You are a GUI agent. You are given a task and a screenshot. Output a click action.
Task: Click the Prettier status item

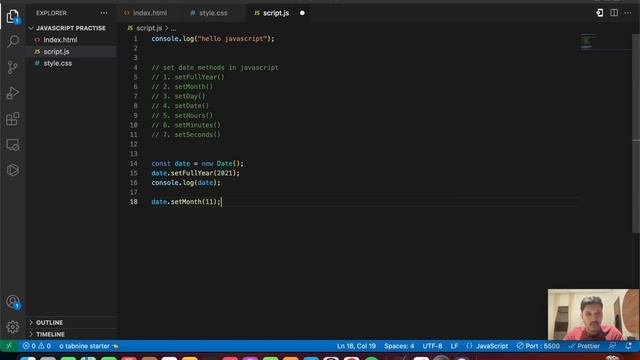pos(584,346)
